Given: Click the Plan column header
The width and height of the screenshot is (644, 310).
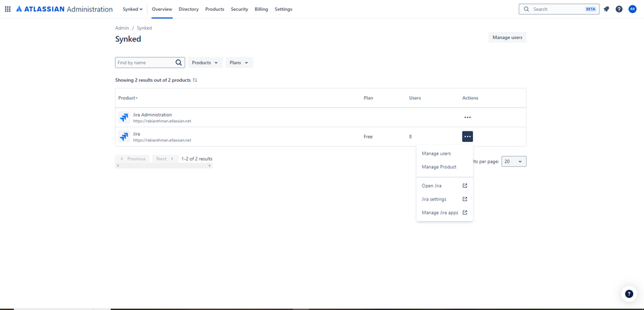Looking at the screenshot, I should 368,98.
